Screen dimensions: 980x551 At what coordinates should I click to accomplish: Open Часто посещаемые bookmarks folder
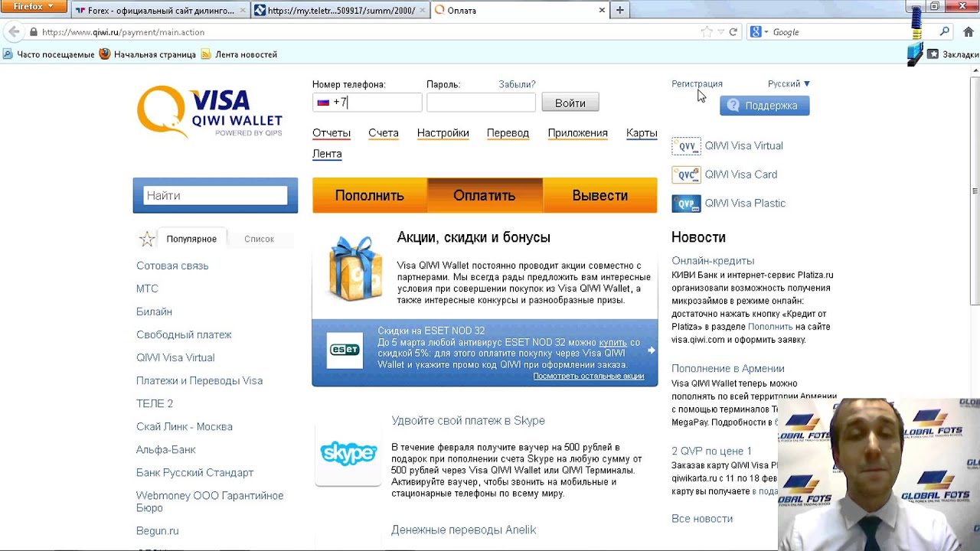(50, 54)
